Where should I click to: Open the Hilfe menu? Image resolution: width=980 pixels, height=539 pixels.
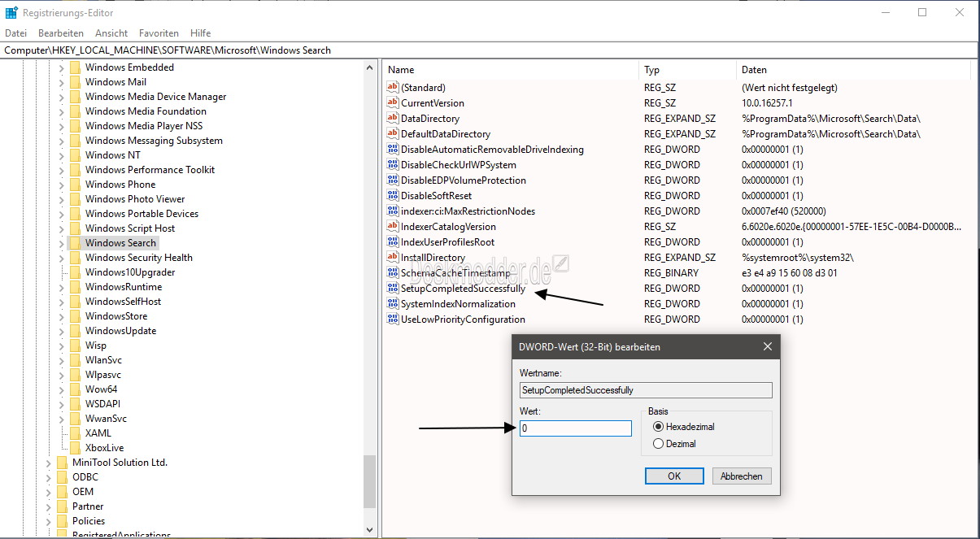[200, 33]
